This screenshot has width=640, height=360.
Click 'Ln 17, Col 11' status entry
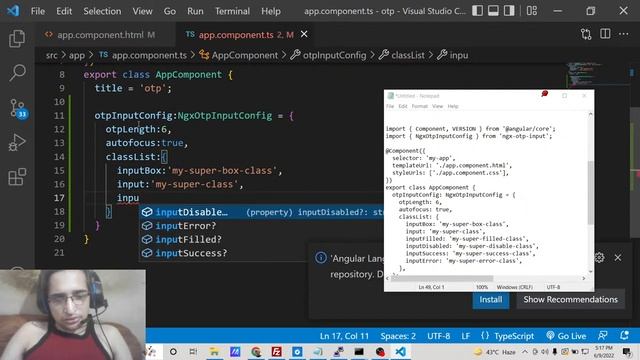click(344, 336)
